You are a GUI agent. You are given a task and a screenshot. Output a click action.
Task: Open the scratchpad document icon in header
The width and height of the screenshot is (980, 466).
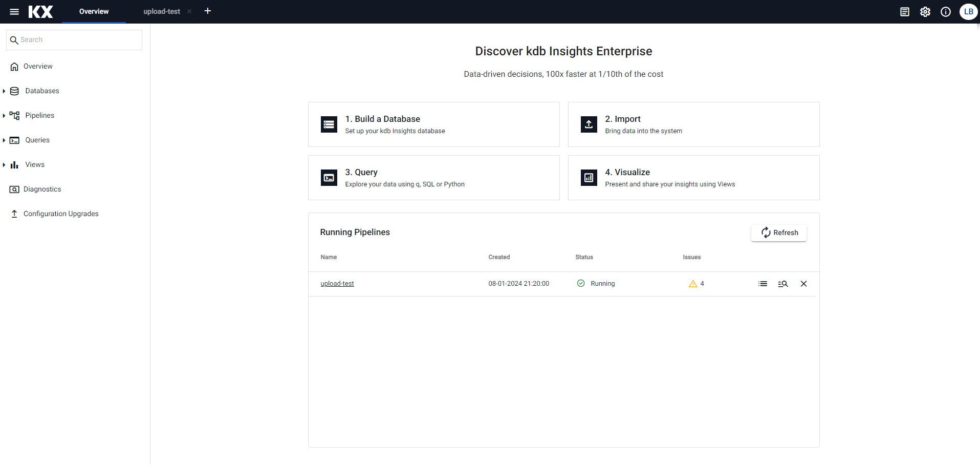pyautogui.click(x=905, y=12)
